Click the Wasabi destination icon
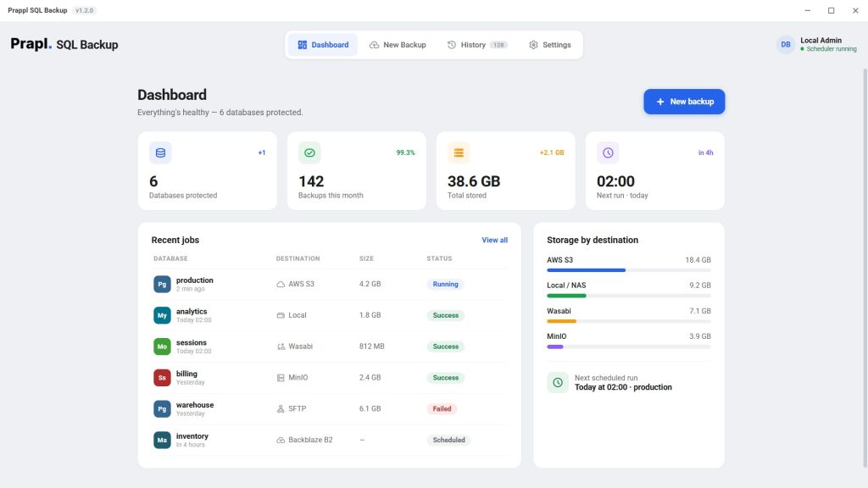Viewport: 868px width, 488px height. point(281,347)
